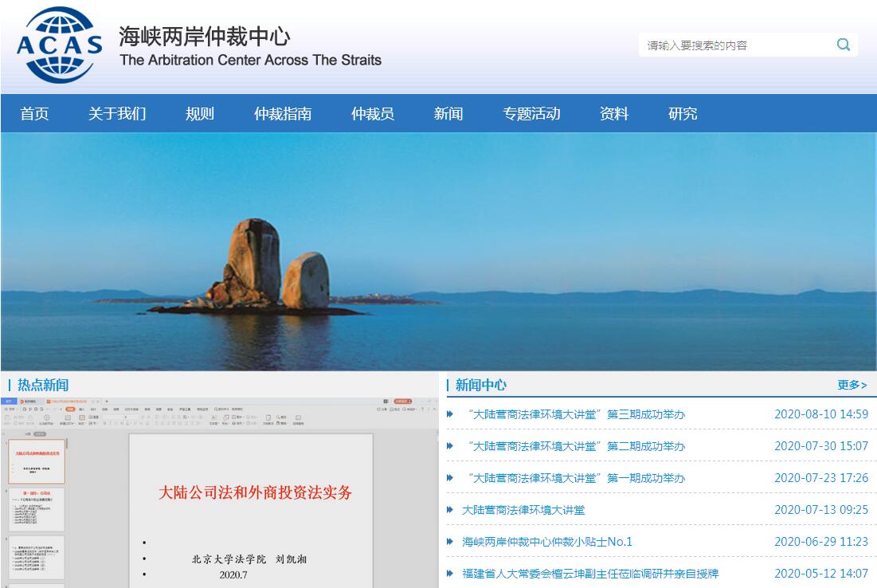This screenshot has height=588, width=877.
Task: Go to the 规则 rules page
Action: pyautogui.click(x=200, y=114)
